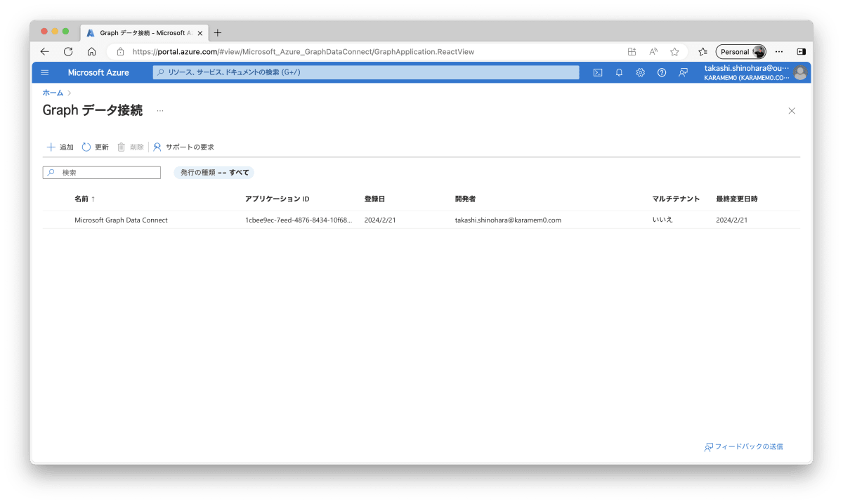The image size is (843, 504).
Task: Open a new browser tab
Action: (x=218, y=33)
